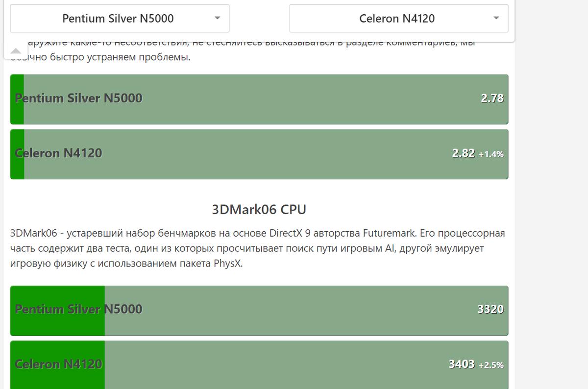
Task: Click the 3DMark06 description paragraph mentioning PhysX
Action: (x=257, y=248)
